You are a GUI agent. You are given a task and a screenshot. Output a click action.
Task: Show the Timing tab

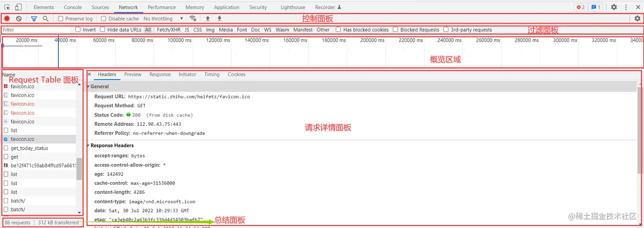coord(212,74)
